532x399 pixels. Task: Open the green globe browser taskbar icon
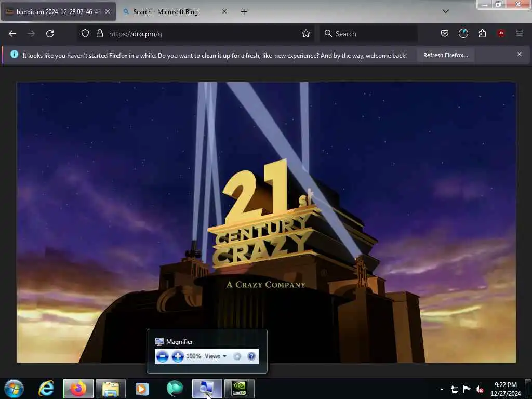click(x=175, y=389)
